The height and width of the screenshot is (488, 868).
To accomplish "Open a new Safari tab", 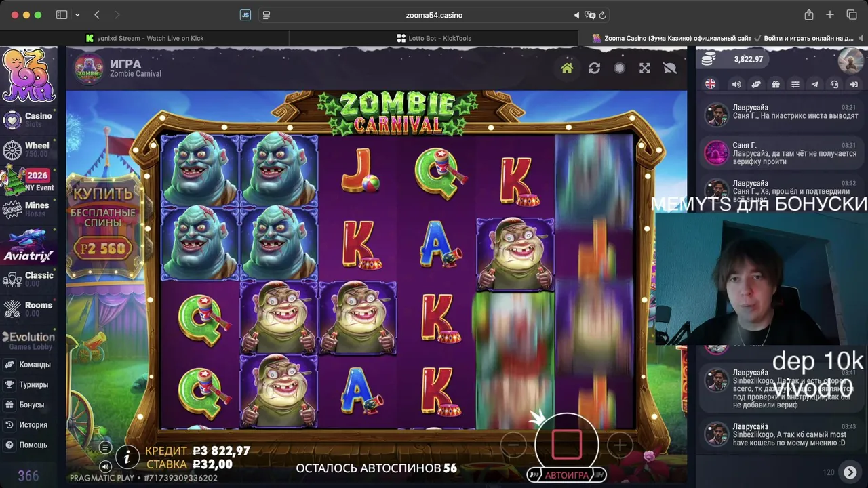I will click(x=830, y=15).
